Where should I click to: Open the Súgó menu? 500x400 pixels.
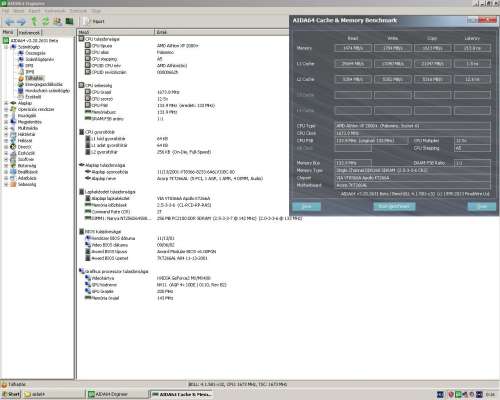point(96,11)
